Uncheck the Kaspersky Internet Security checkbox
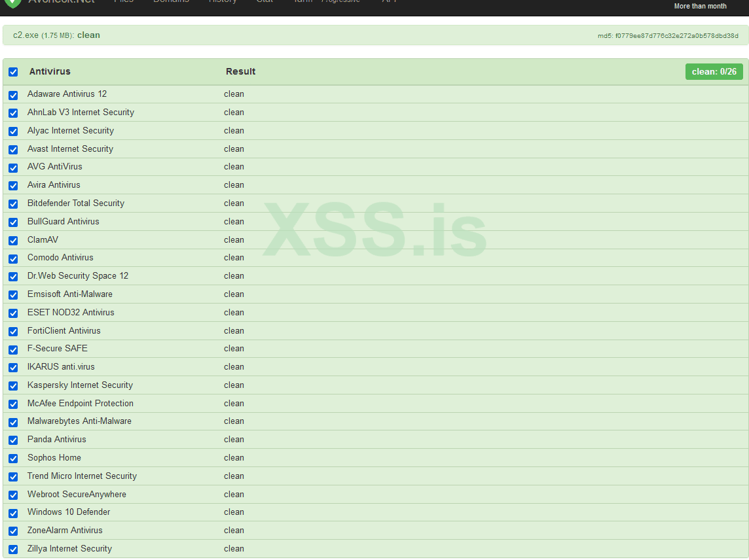 pos(13,386)
